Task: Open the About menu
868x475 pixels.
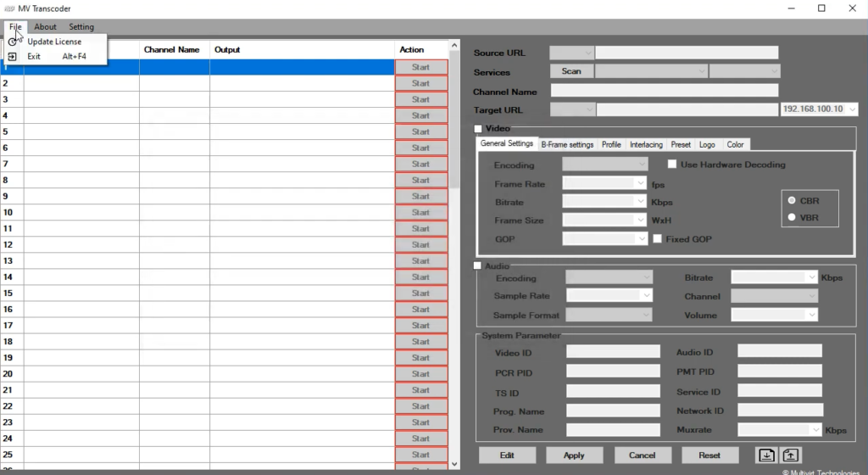Action: (x=45, y=27)
